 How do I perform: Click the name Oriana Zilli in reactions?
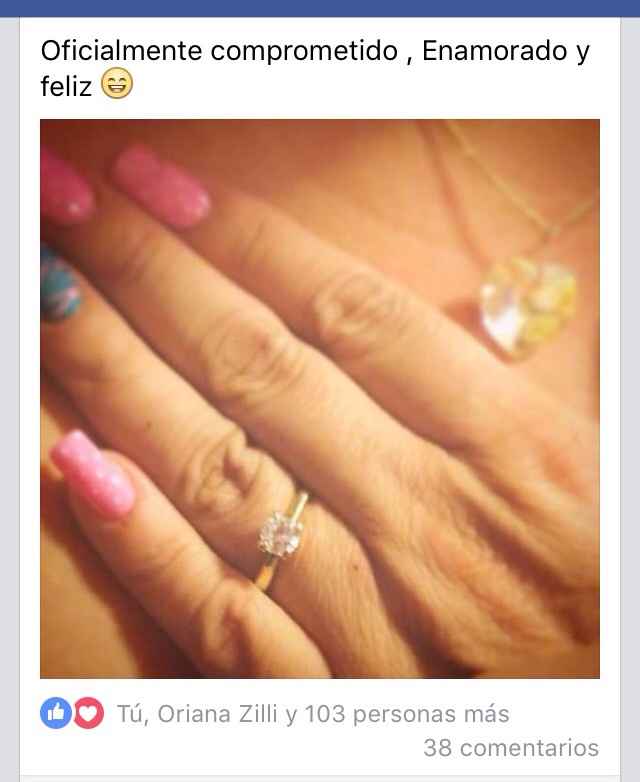(217, 714)
